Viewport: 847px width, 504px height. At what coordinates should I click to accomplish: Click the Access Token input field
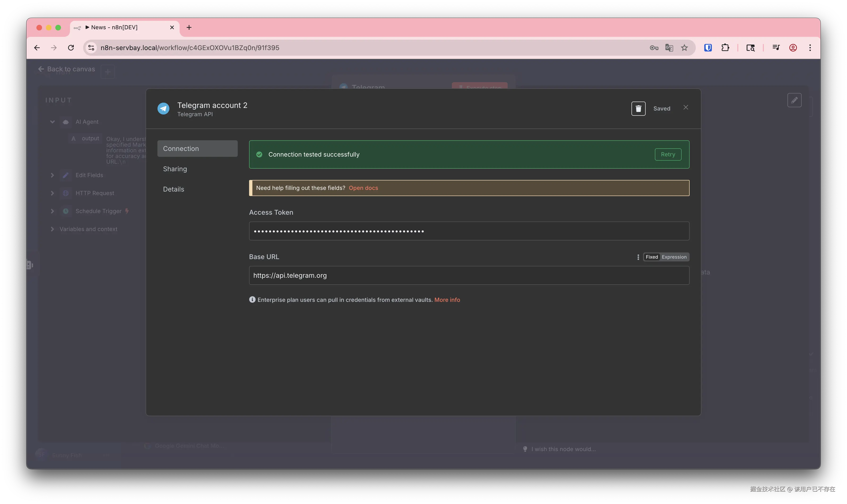[x=469, y=231]
